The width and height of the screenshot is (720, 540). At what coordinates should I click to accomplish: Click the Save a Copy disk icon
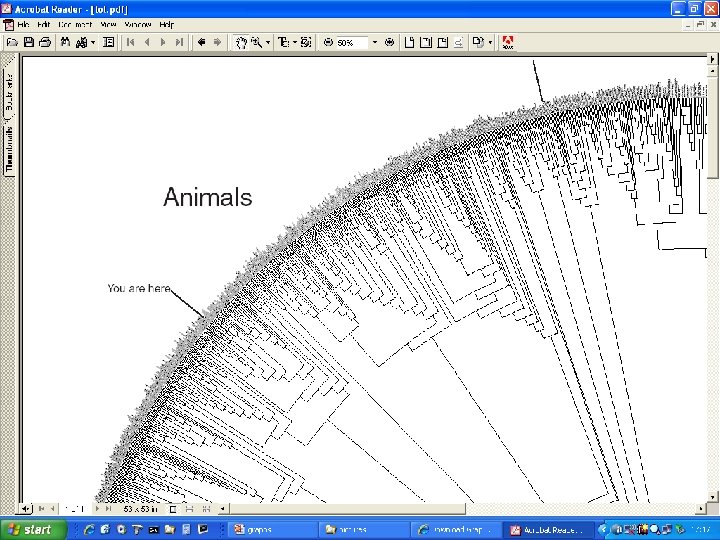click(x=28, y=42)
